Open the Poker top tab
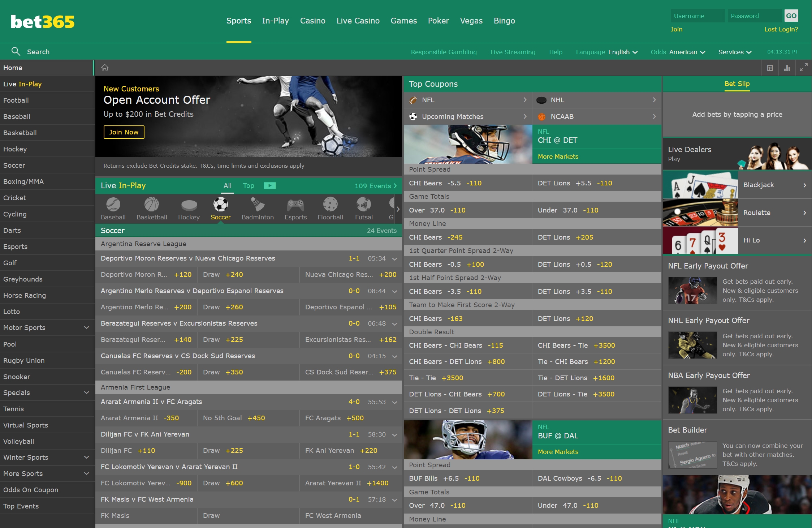Image resolution: width=812 pixels, height=528 pixels. pyautogui.click(x=439, y=21)
